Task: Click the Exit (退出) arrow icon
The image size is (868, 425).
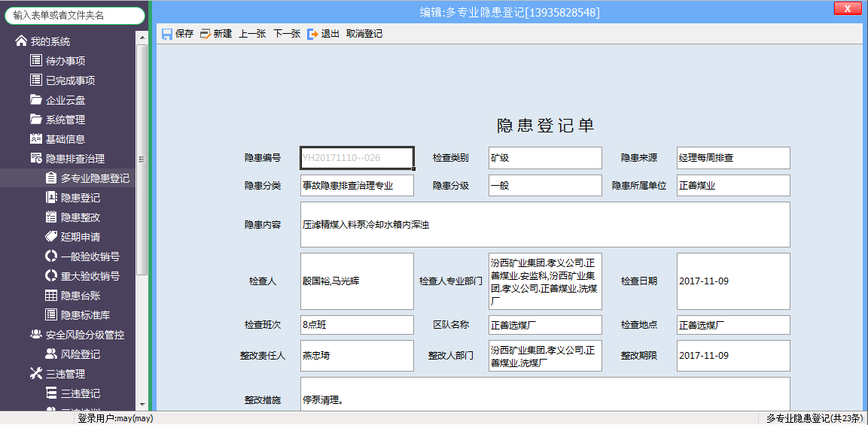Action: click(x=312, y=34)
